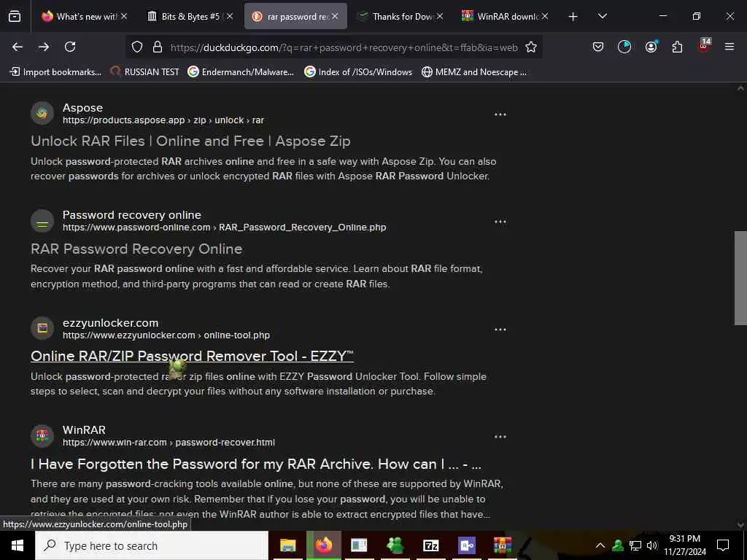Go back to previous page
This screenshot has width=747, height=560.
pyautogui.click(x=18, y=47)
